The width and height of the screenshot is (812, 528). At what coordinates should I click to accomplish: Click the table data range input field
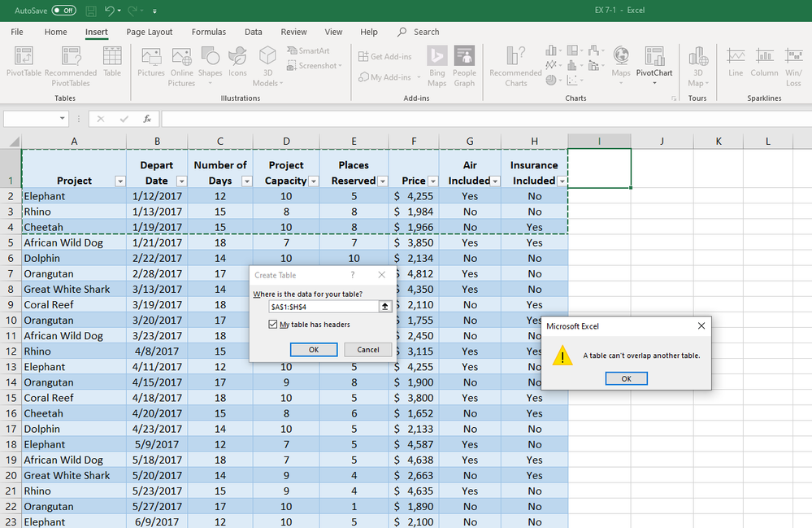click(x=323, y=307)
